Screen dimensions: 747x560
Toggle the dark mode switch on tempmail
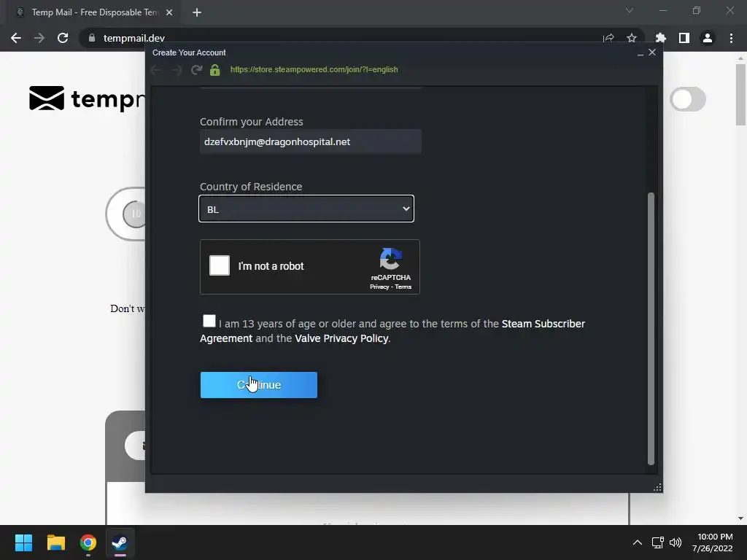coord(688,99)
